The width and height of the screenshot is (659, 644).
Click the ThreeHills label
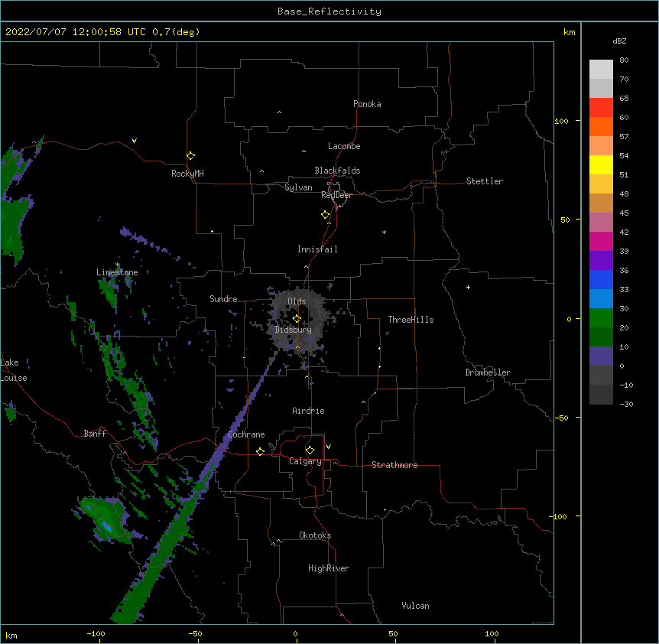(411, 320)
